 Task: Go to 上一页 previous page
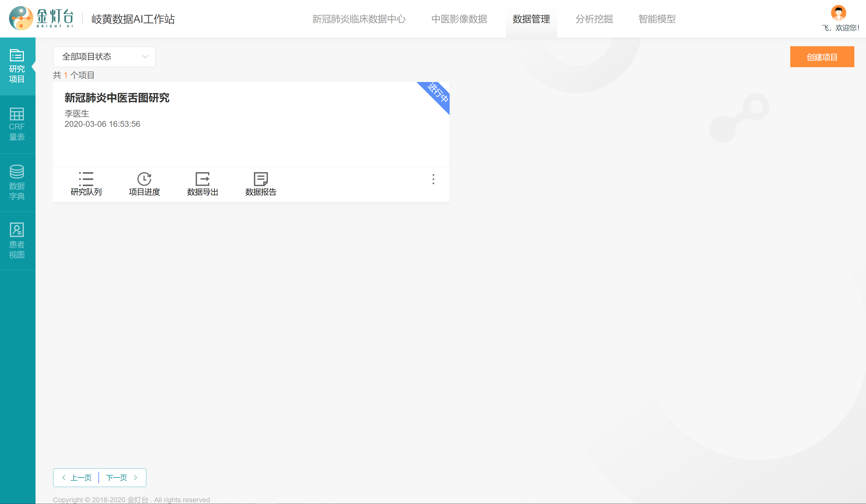coord(77,478)
